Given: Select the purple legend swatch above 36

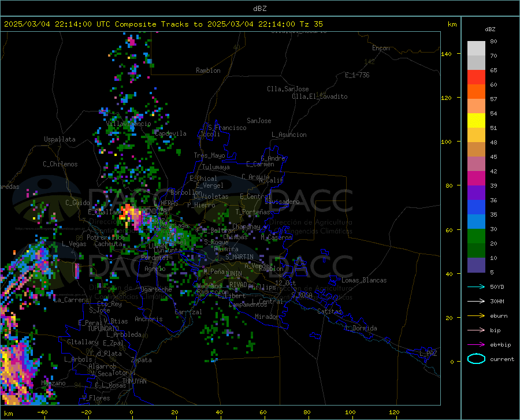Looking at the screenshot, I should [476, 193].
